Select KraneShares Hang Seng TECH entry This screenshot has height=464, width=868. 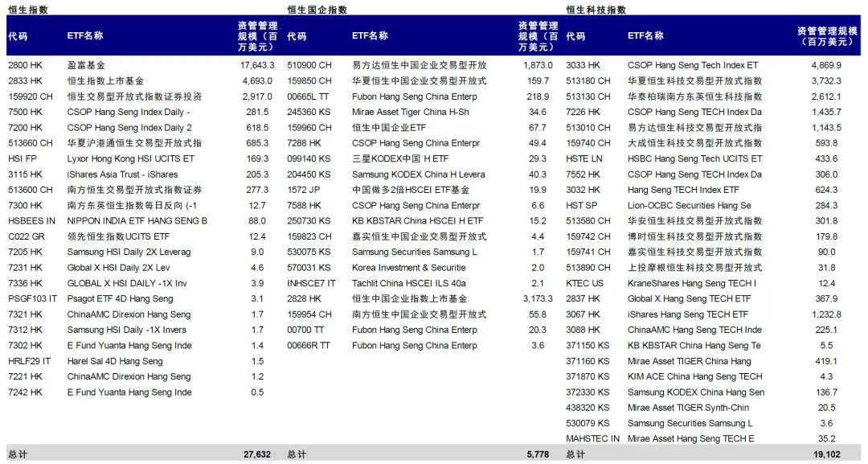pyautogui.click(x=691, y=283)
